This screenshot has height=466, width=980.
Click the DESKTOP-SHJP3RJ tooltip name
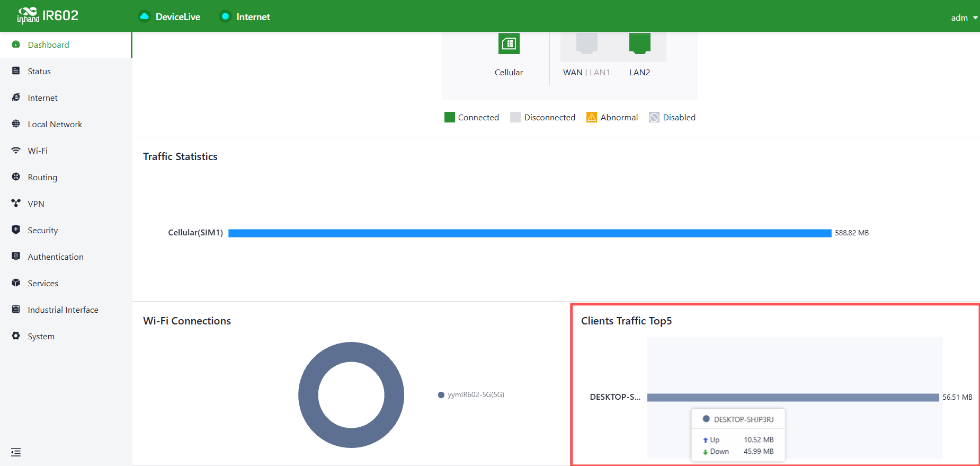tap(744, 419)
